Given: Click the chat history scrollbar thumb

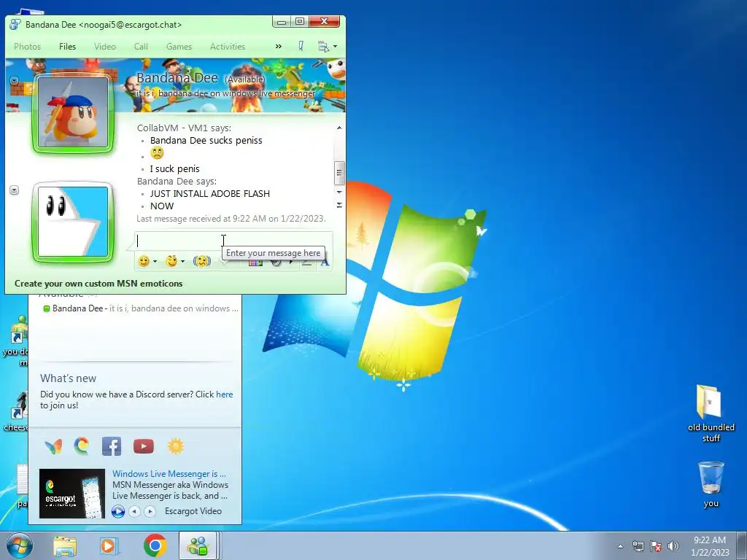Looking at the screenshot, I should coord(339,173).
